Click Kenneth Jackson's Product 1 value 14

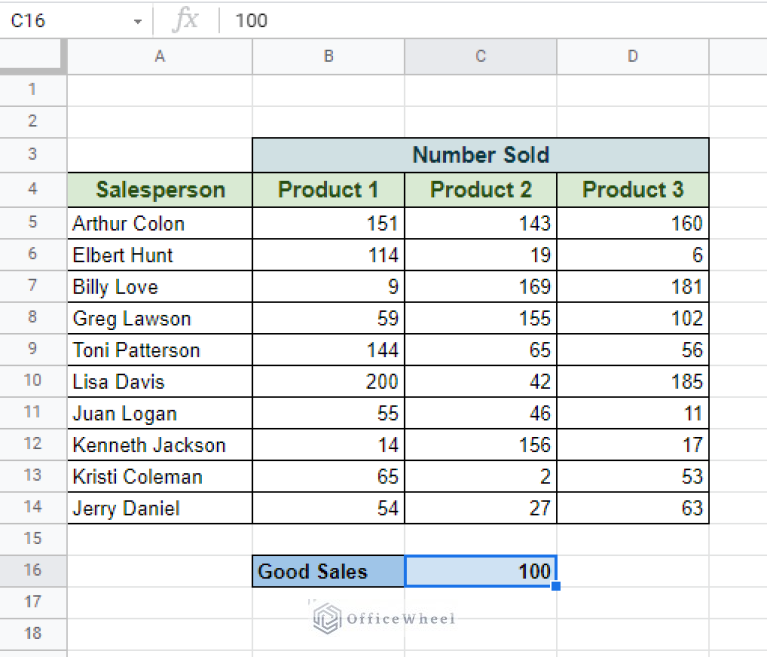329,445
